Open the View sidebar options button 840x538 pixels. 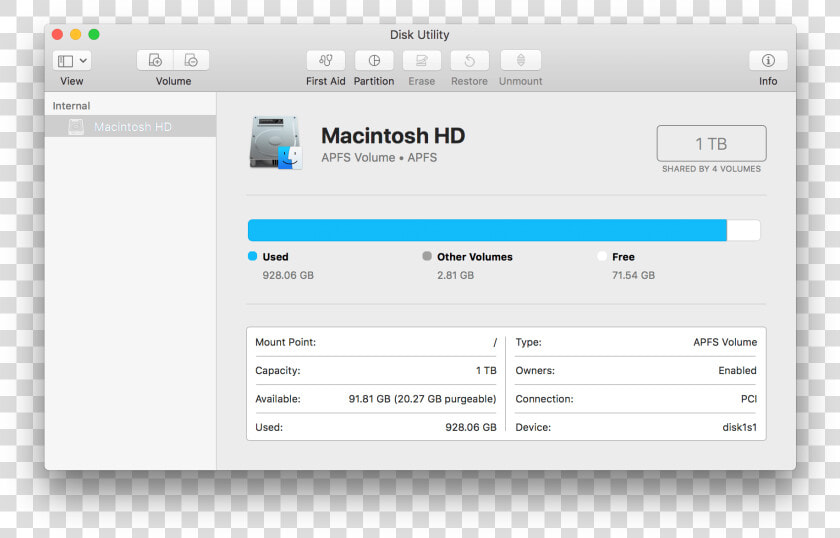(x=72, y=61)
